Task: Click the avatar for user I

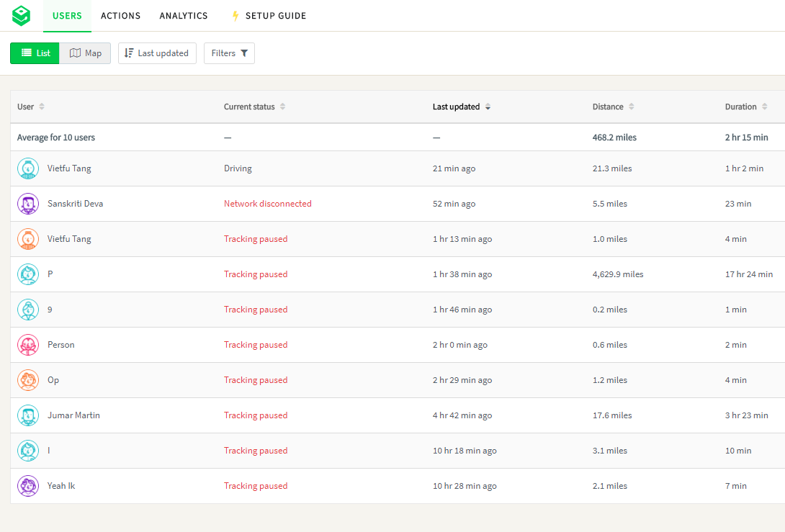Action: coord(28,451)
